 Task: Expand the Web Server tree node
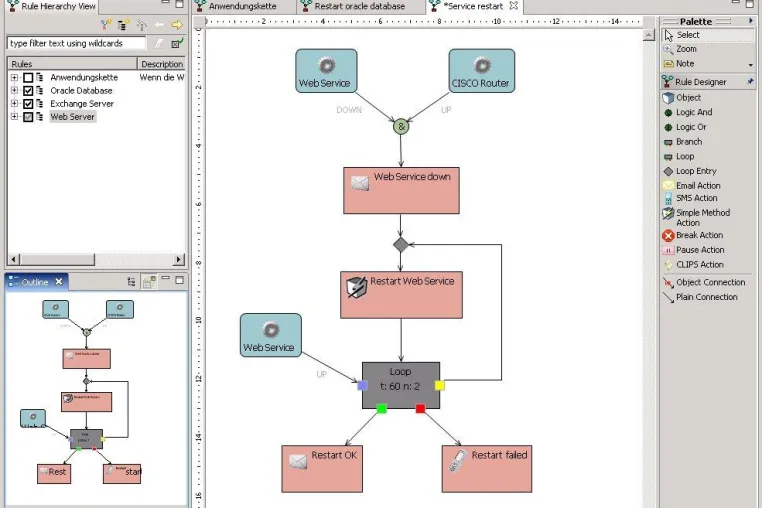click(x=15, y=117)
